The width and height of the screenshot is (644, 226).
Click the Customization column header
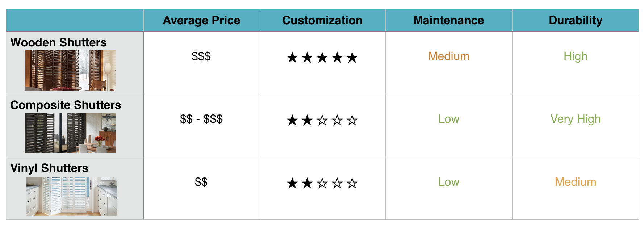point(322,20)
